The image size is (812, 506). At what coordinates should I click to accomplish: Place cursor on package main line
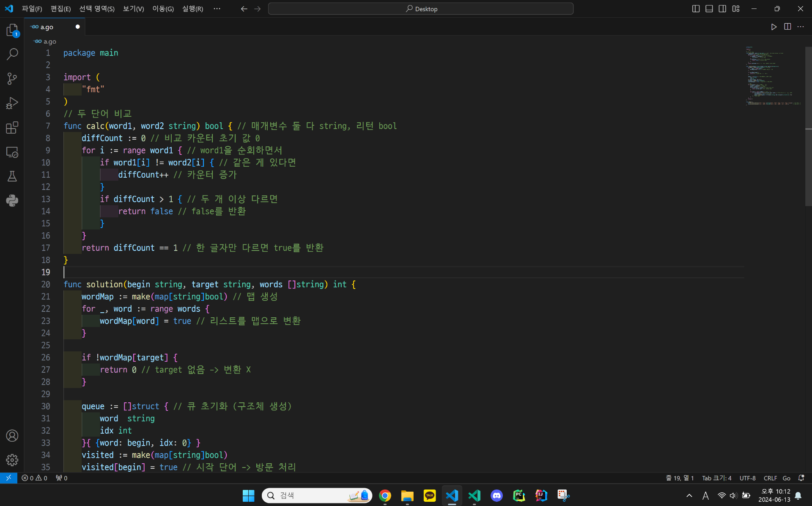tap(91, 53)
